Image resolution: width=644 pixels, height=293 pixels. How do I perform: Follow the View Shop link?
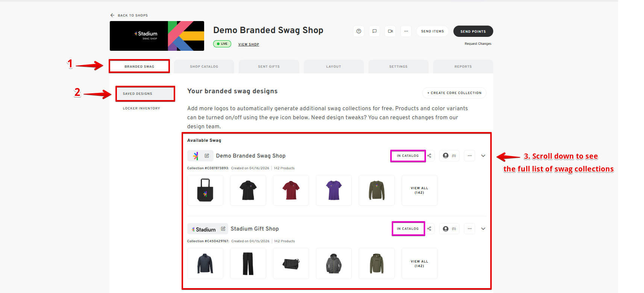pyautogui.click(x=249, y=44)
